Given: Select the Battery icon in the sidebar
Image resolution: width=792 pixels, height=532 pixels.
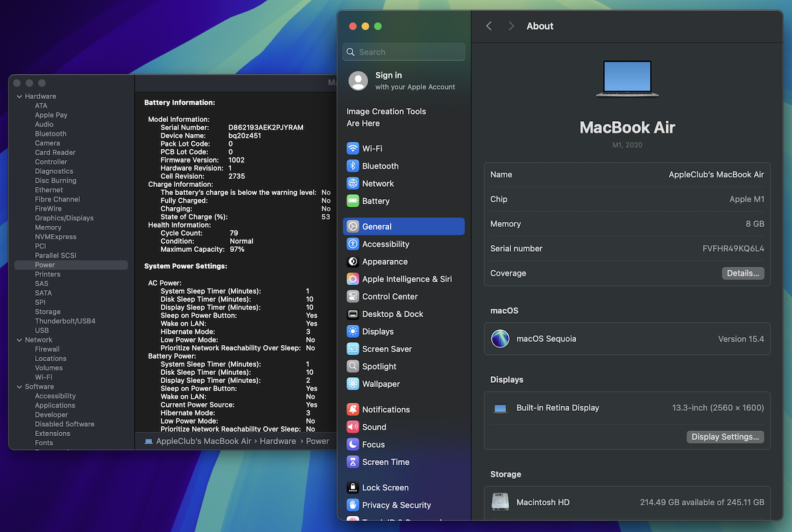Looking at the screenshot, I should tap(353, 201).
